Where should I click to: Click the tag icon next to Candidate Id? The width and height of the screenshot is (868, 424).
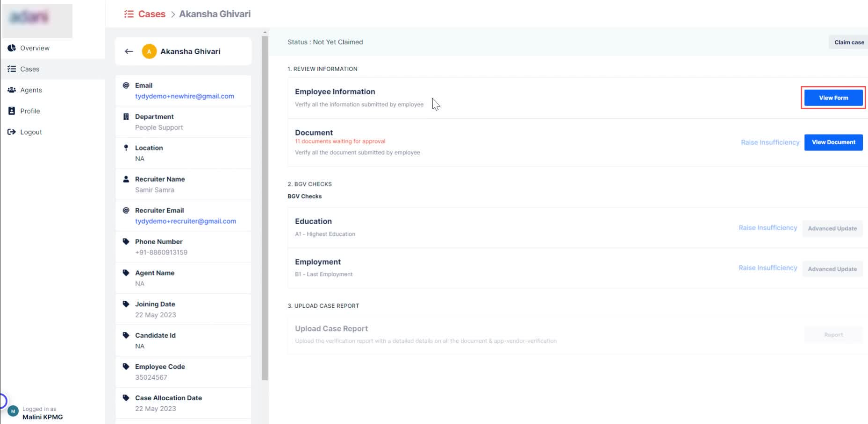click(x=126, y=335)
